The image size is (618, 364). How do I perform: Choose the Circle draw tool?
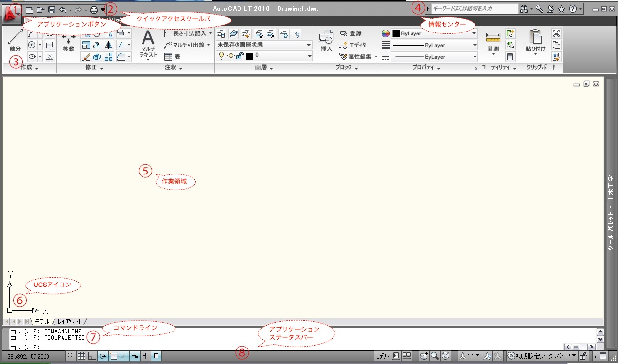[x=32, y=45]
